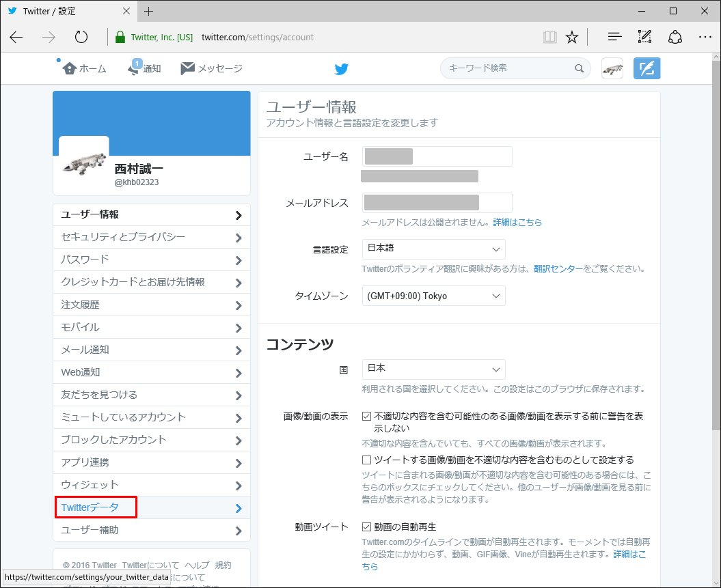Click the ヘルプ footer link
The width and height of the screenshot is (721, 588).
pos(198,565)
